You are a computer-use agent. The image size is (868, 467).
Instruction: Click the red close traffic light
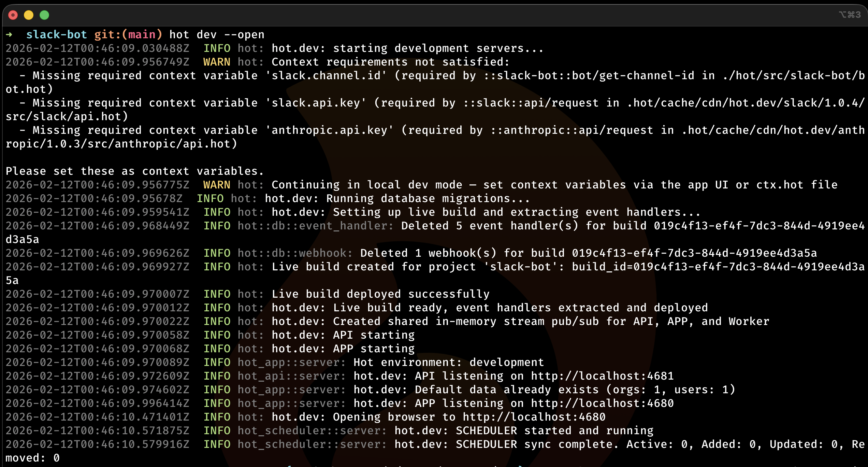pos(13,15)
